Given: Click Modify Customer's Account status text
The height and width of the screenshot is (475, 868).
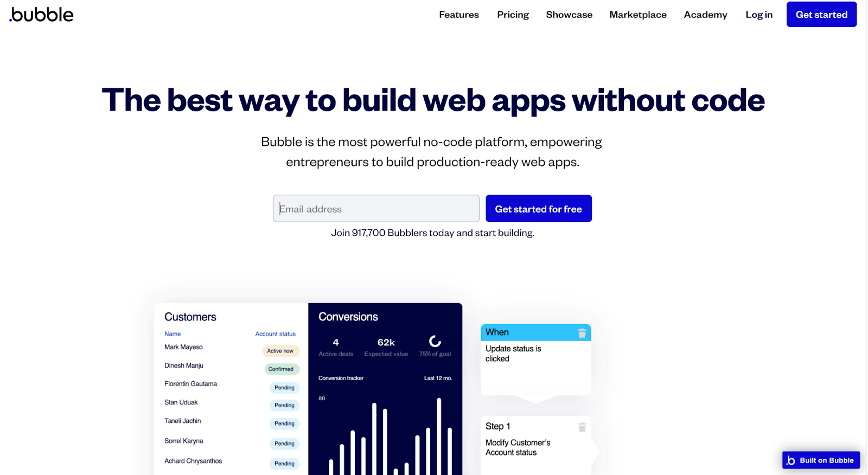Looking at the screenshot, I should [518, 447].
